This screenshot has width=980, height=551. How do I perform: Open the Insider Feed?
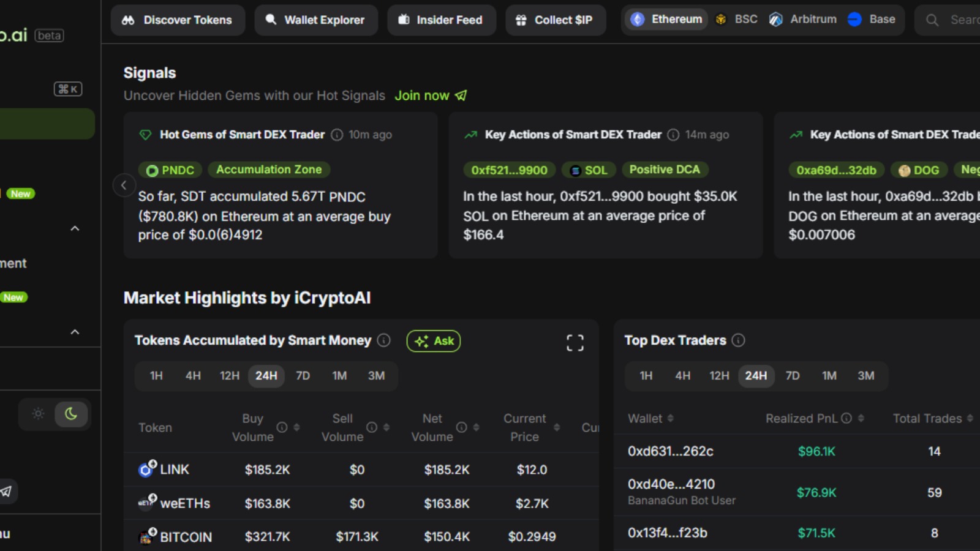442,20
